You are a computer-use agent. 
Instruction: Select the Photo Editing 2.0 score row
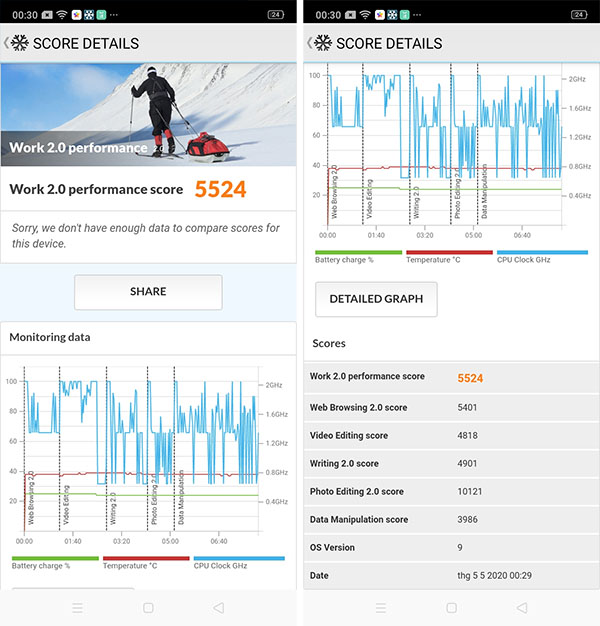[451, 491]
